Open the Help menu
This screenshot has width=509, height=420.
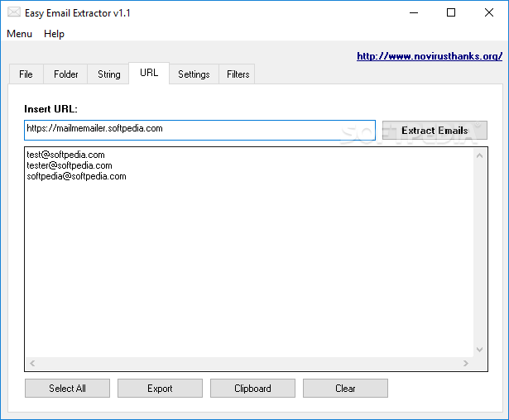pos(54,34)
